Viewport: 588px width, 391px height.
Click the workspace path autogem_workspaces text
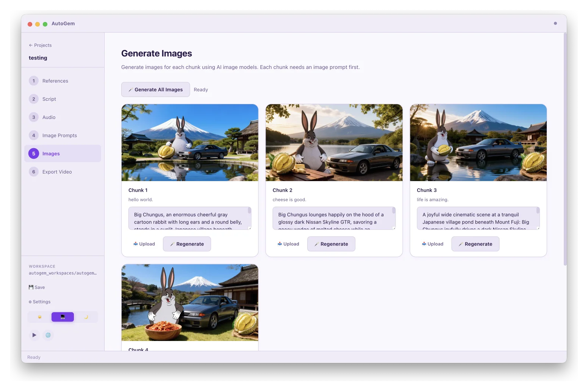tap(63, 273)
